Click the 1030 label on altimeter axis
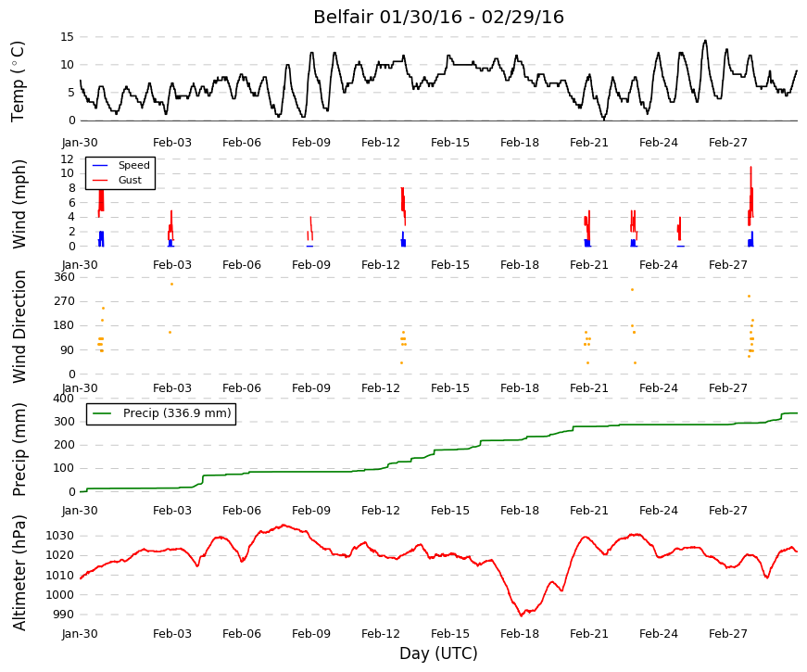The width and height of the screenshot is (807, 672). [59, 536]
